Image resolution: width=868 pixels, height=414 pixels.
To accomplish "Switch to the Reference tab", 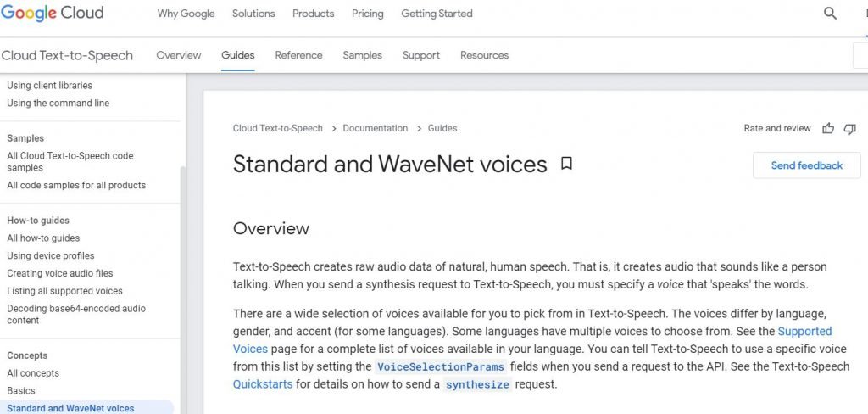I will pyautogui.click(x=298, y=55).
